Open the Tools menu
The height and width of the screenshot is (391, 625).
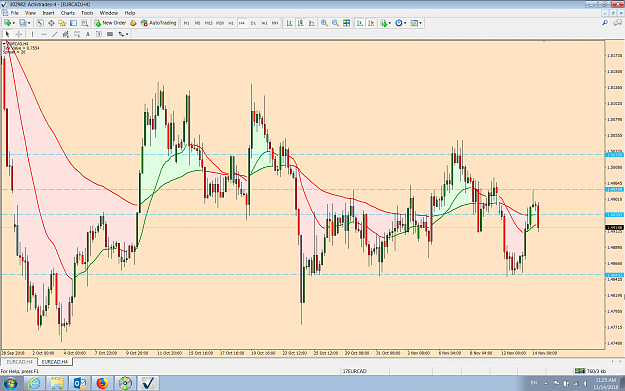[87, 13]
